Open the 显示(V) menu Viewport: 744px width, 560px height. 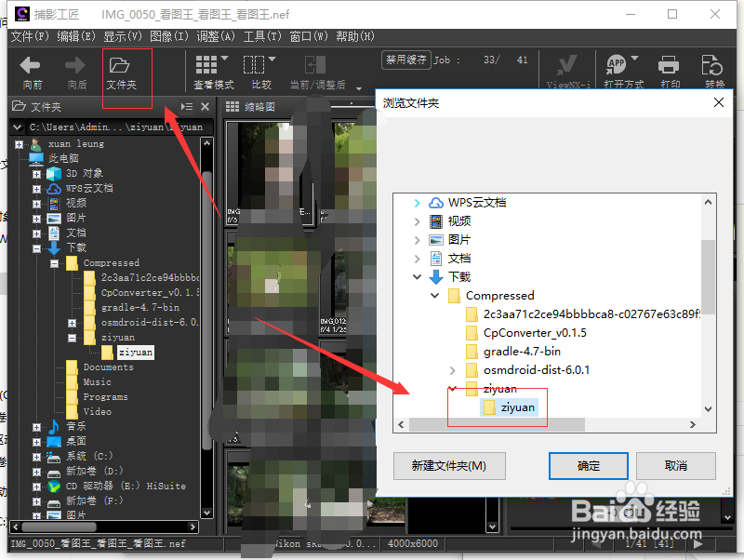tap(123, 36)
